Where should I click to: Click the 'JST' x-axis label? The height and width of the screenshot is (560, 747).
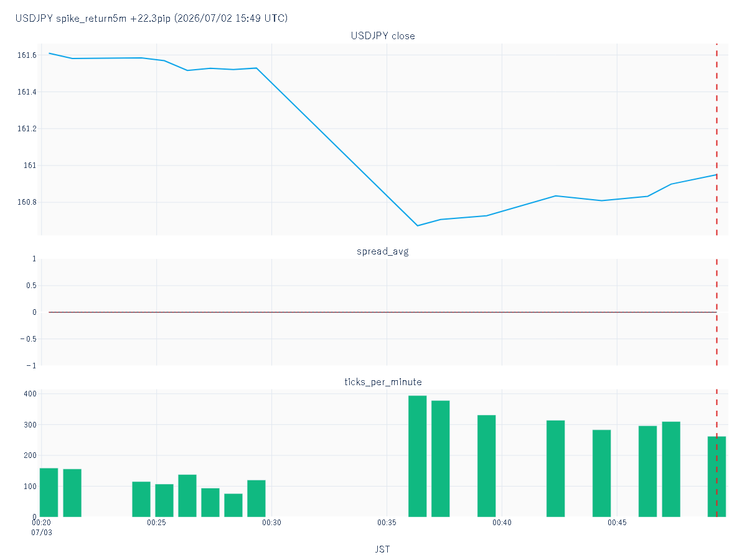383,549
